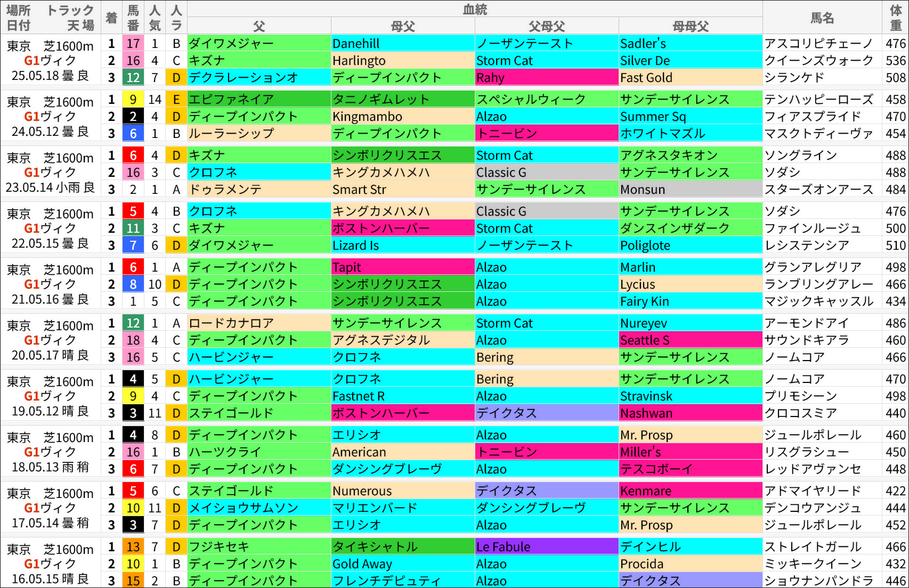Click the pink Kenmare cell
The width and height of the screenshot is (909, 588).
(x=691, y=491)
